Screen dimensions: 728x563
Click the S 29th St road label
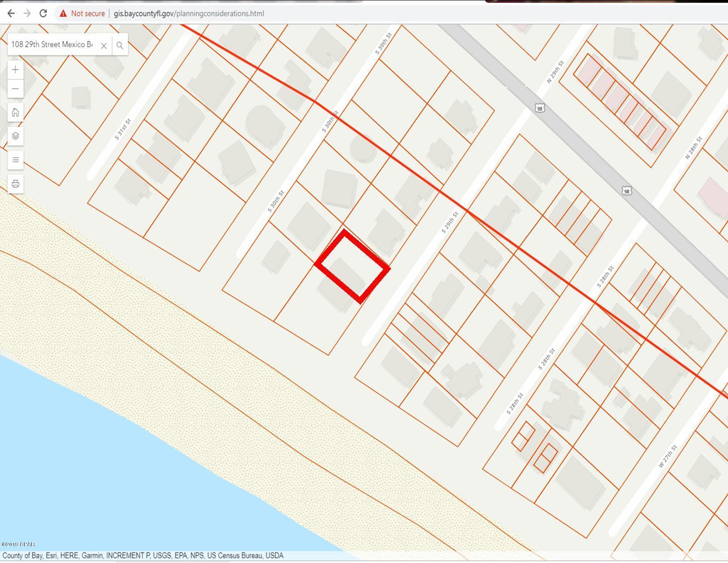pyautogui.click(x=450, y=223)
